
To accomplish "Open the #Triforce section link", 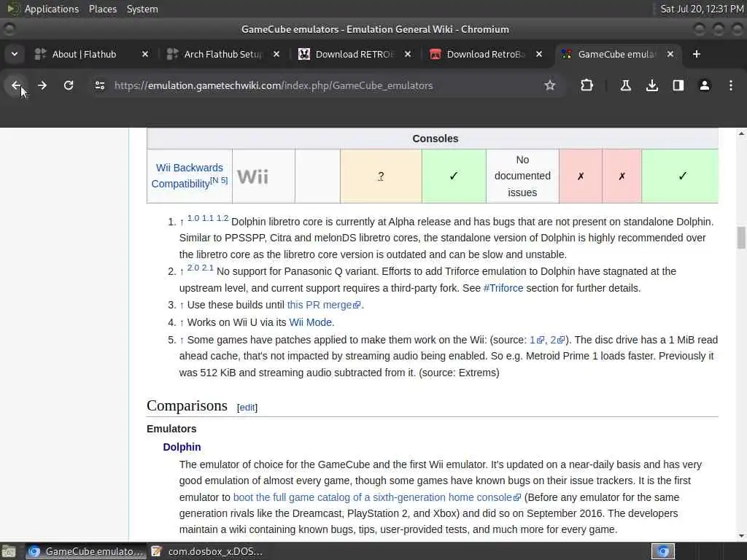I will 503,288.
